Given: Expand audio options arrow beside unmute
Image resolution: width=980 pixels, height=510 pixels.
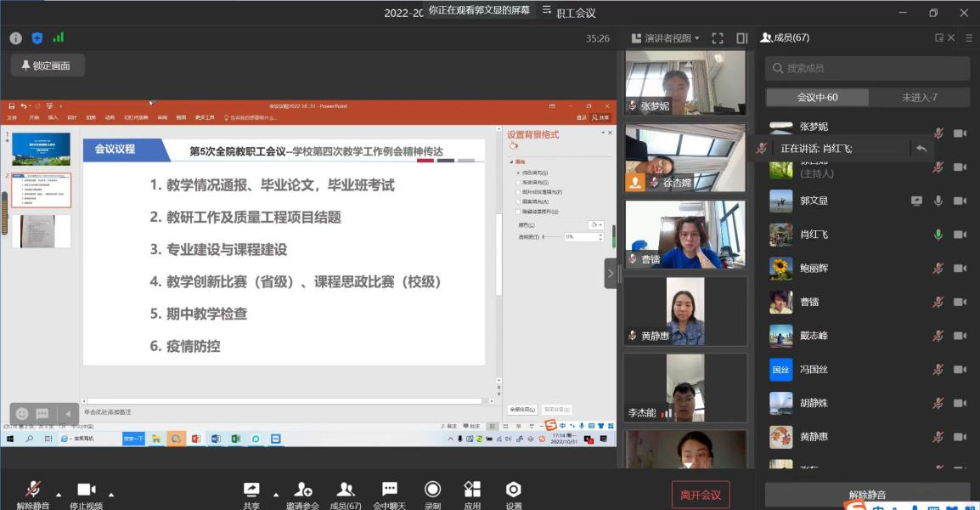Looking at the screenshot, I should click(59, 495).
